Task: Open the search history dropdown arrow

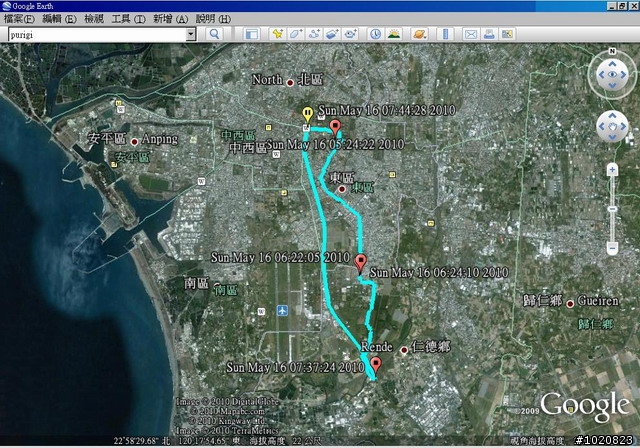Action: (x=191, y=35)
